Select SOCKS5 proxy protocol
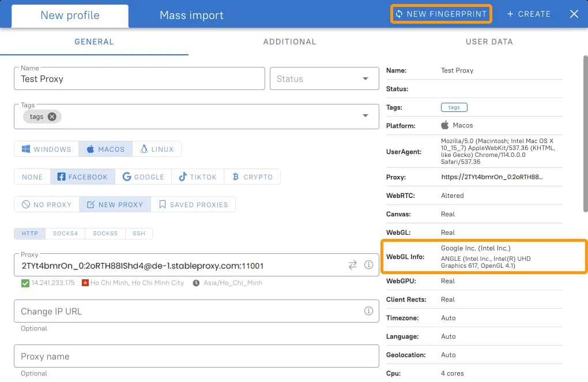Viewport: 588px width, 382px height. pos(105,234)
